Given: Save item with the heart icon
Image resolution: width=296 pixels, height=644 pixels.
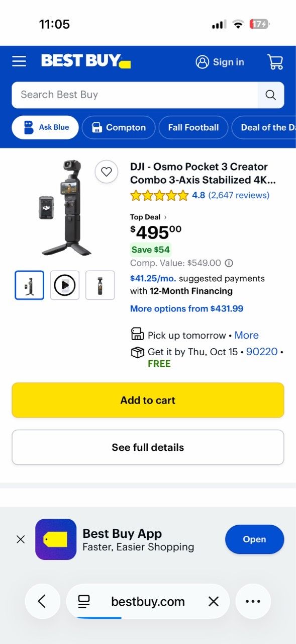Looking at the screenshot, I should (x=107, y=172).
